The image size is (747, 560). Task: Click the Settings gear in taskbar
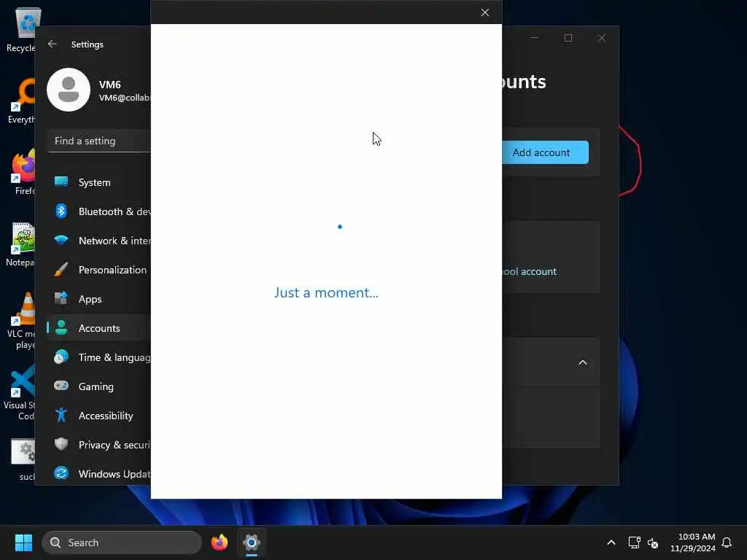pos(252,542)
